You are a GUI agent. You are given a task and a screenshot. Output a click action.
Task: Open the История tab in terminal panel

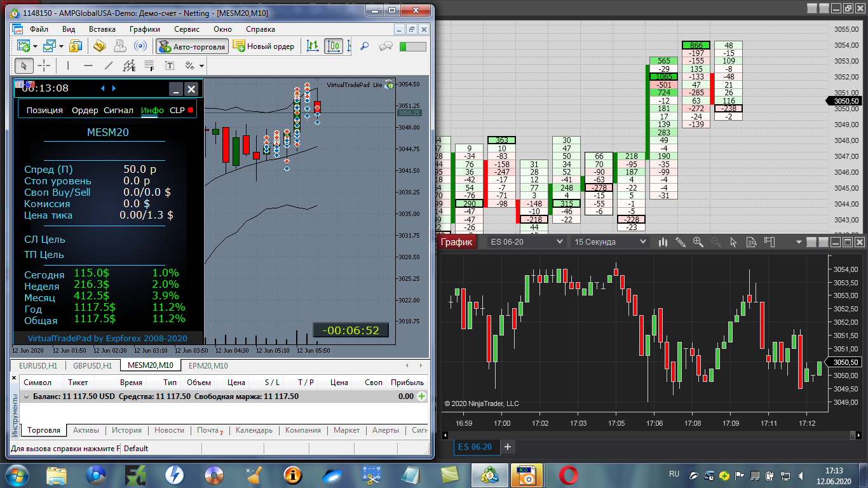coord(126,430)
